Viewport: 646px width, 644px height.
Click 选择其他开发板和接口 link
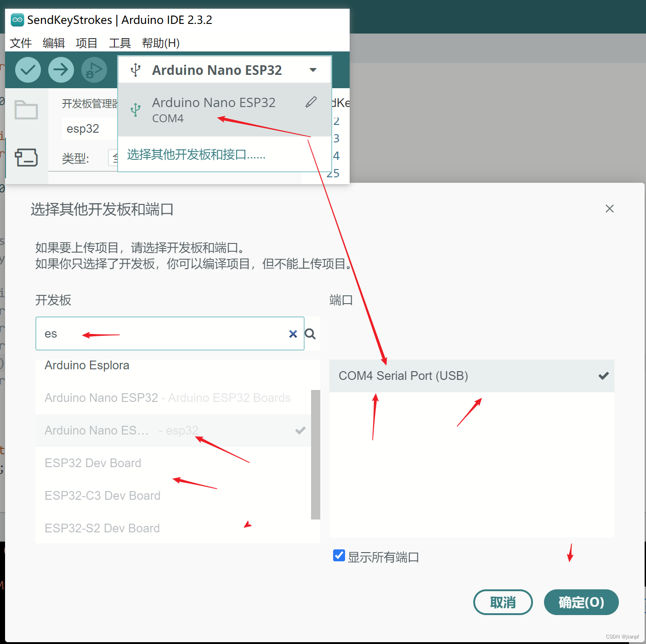tap(196, 154)
